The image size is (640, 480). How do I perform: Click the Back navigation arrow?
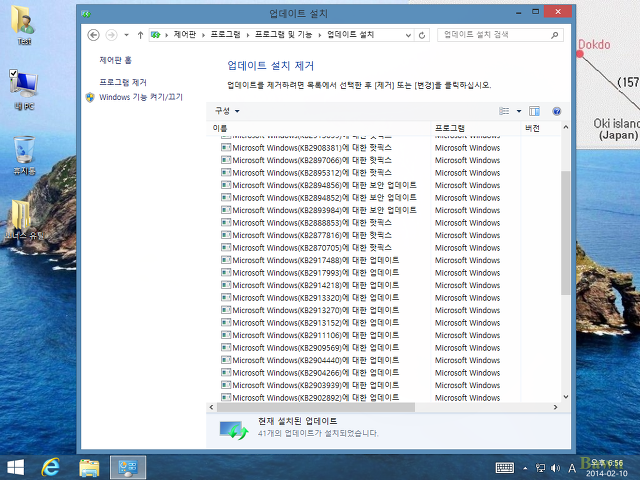[x=93, y=35]
